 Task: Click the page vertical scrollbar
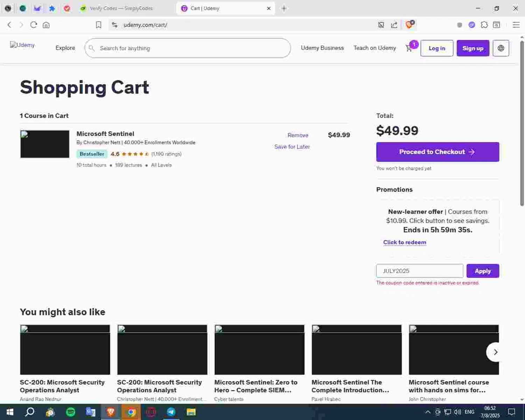[x=522, y=122]
